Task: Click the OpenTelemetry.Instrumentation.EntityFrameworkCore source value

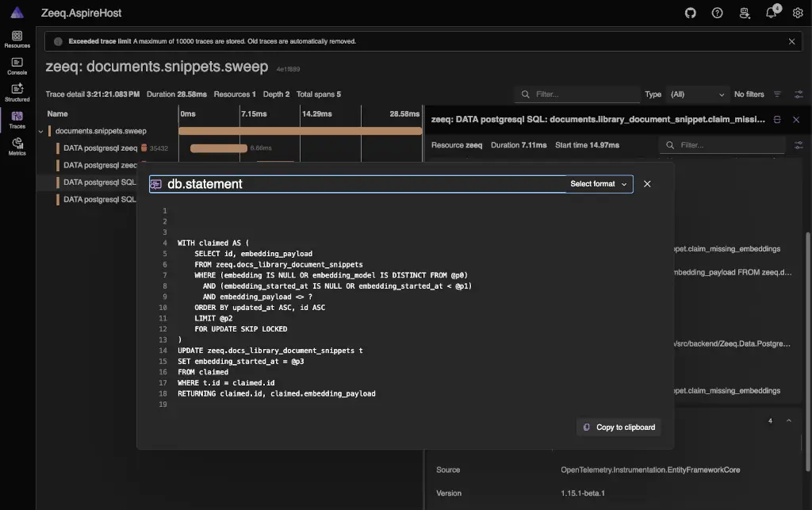Action: pos(650,470)
